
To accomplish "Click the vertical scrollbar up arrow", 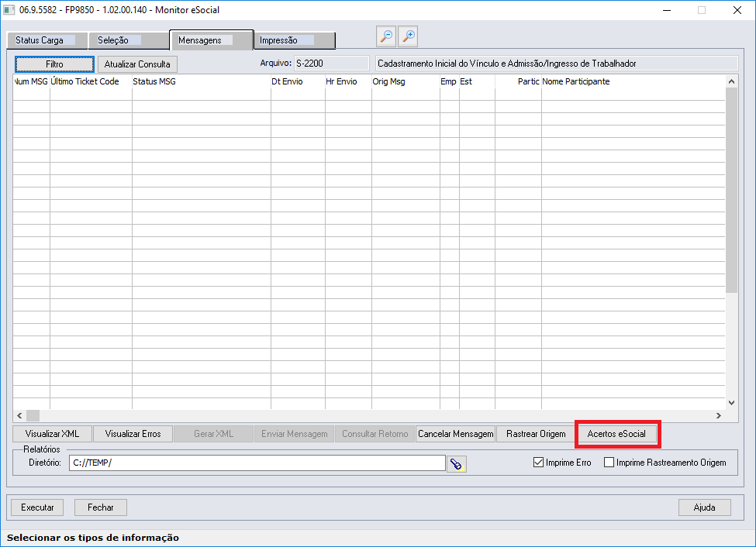I will pyautogui.click(x=731, y=81).
